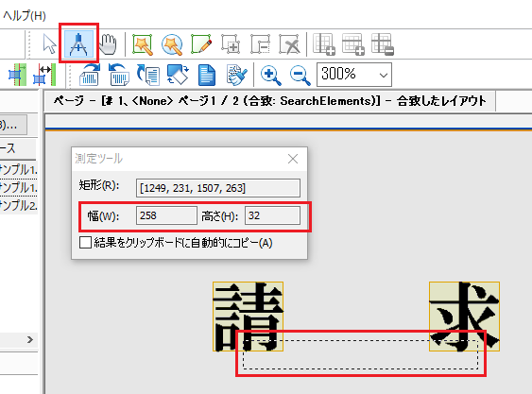
Task: Open the ヘルプ(H) menu
Action: coord(24,15)
